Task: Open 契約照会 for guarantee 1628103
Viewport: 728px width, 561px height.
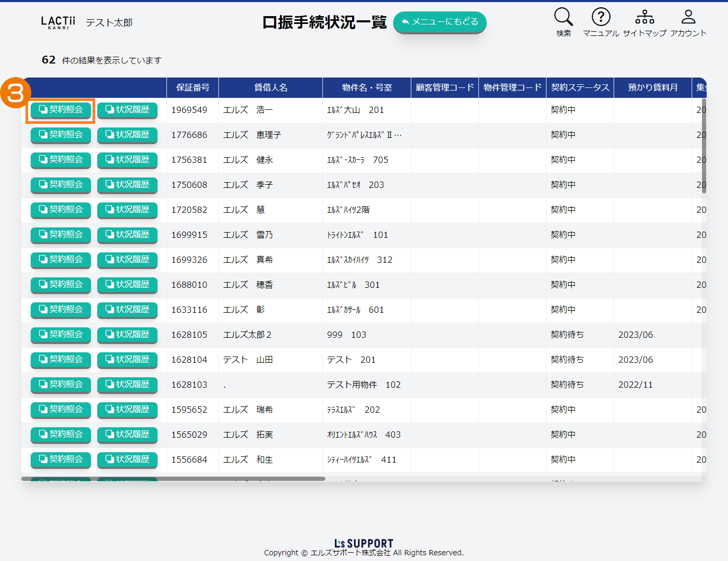Action: pos(61,385)
